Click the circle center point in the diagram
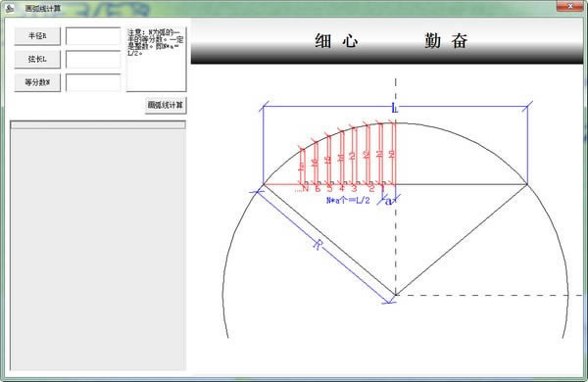588x382 pixels. (x=396, y=295)
